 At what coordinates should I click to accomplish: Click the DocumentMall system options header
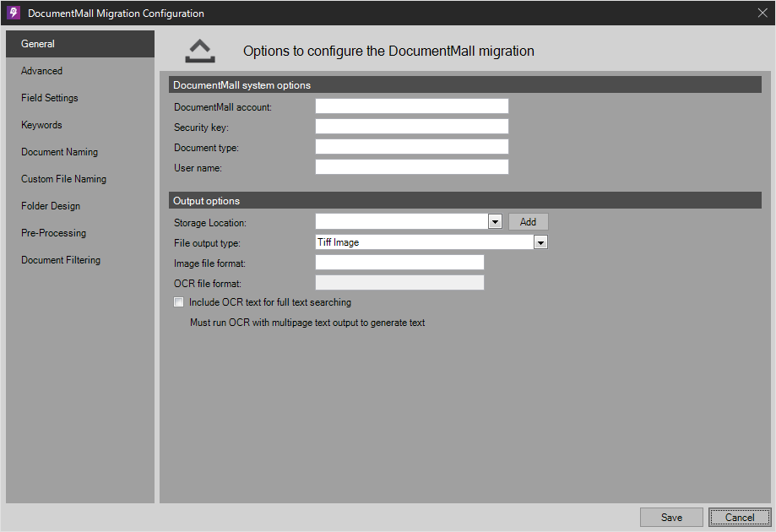pos(464,85)
